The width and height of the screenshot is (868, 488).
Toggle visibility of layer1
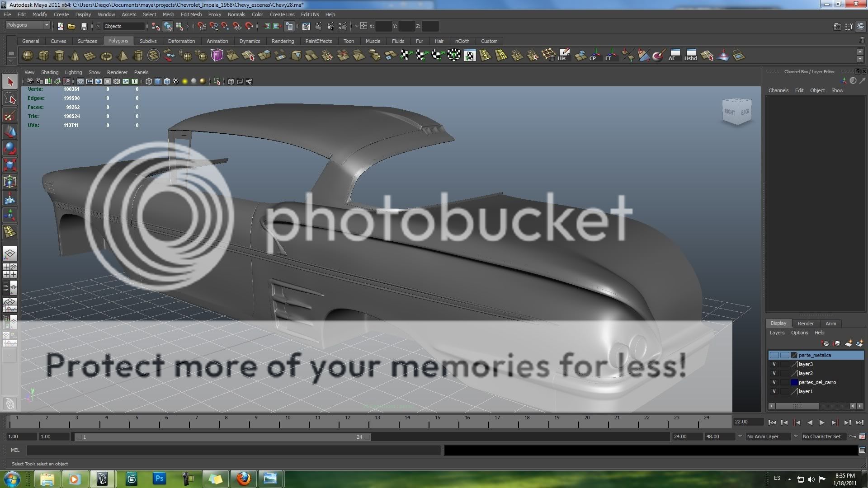click(774, 391)
